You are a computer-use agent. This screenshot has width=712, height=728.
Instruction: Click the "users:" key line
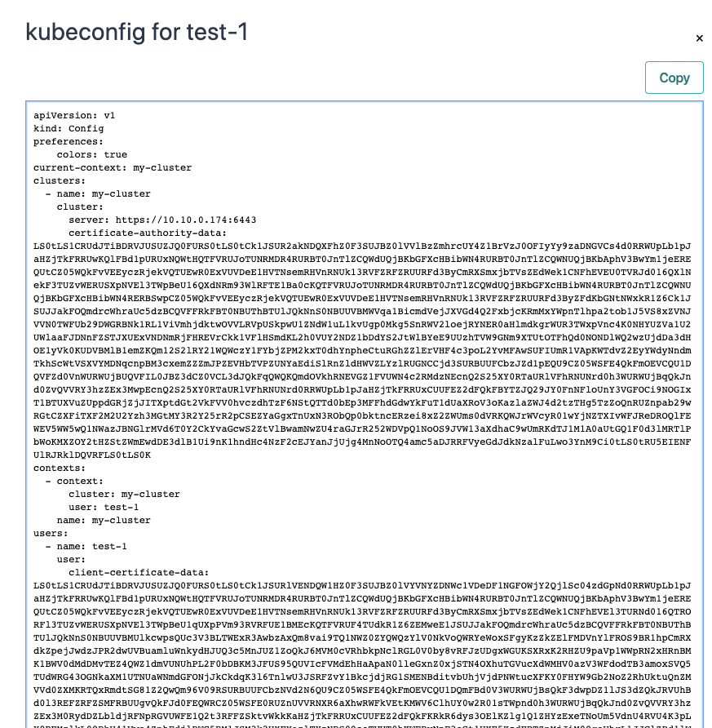[x=51, y=533]
